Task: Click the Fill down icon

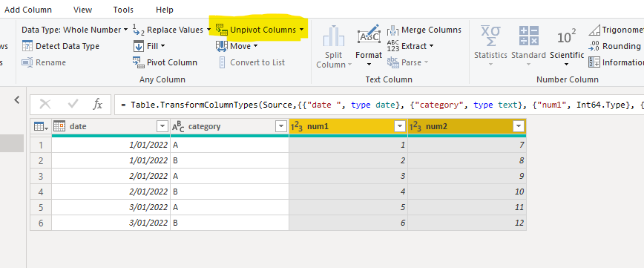Action: click(139, 46)
